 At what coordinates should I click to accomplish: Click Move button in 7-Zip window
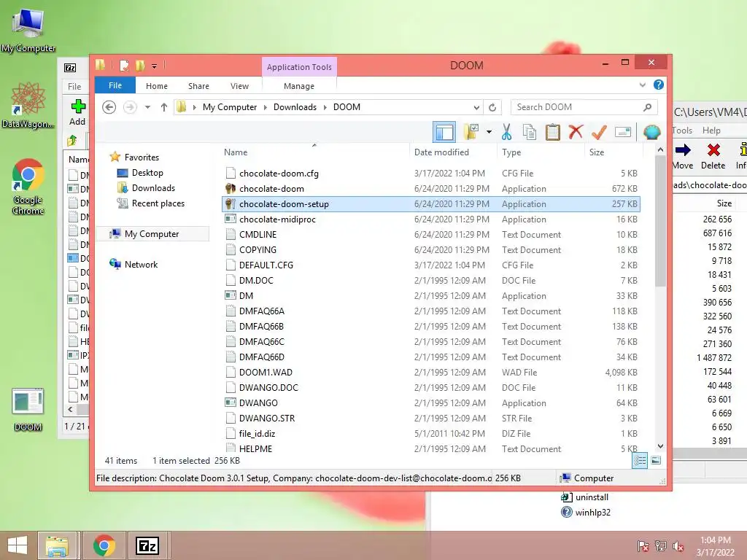point(683,156)
